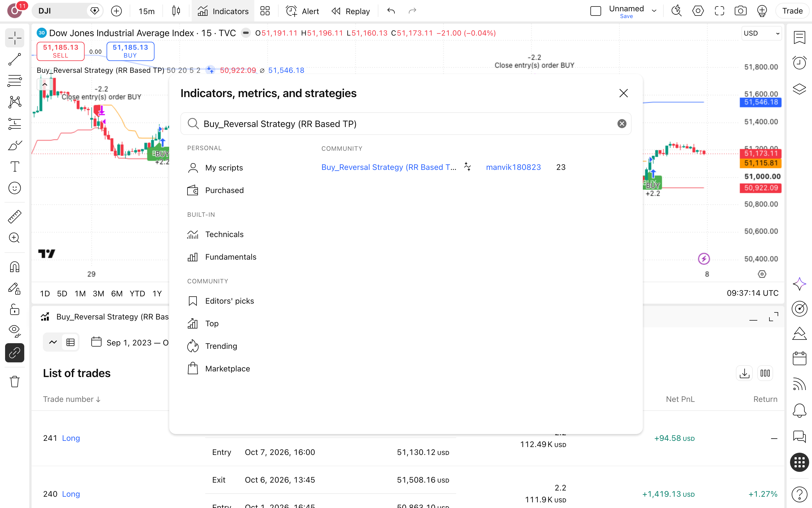This screenshot has width=812, height=508.
Task: Click the Replay toolbar button
Action: [x=351, y=11]
